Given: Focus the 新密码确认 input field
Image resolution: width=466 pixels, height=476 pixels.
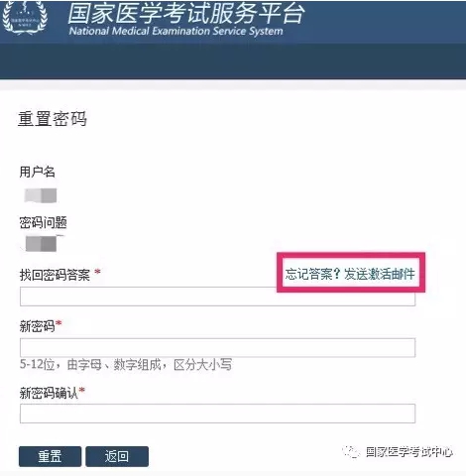Looking at the screenshot, I should point(217,414).
